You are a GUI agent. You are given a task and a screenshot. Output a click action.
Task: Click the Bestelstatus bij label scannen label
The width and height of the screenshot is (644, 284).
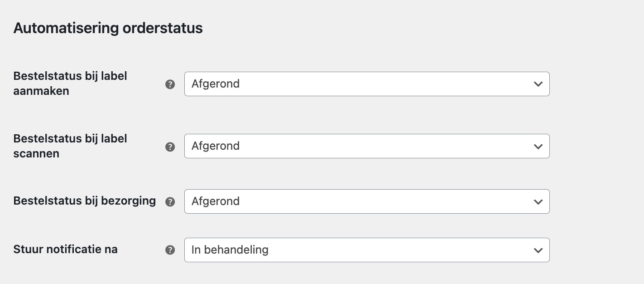(x=70, y=146)
